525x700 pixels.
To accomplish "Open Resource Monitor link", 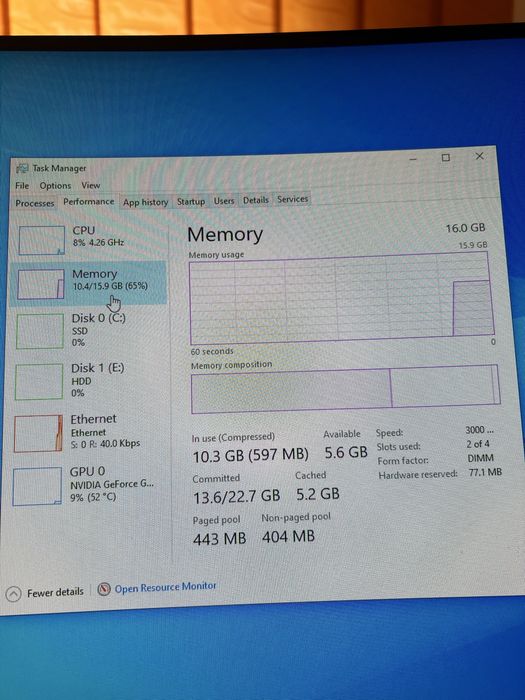I will (x=166, y=587).
